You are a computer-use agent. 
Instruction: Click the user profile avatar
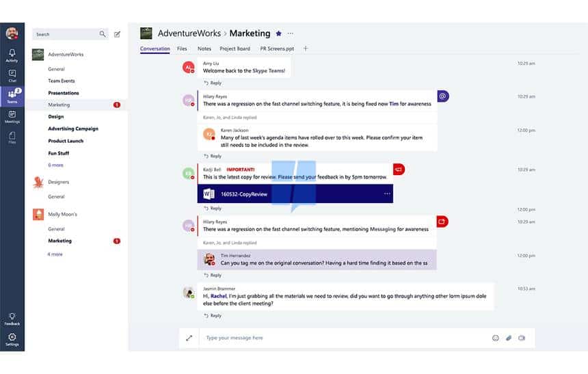12,34
